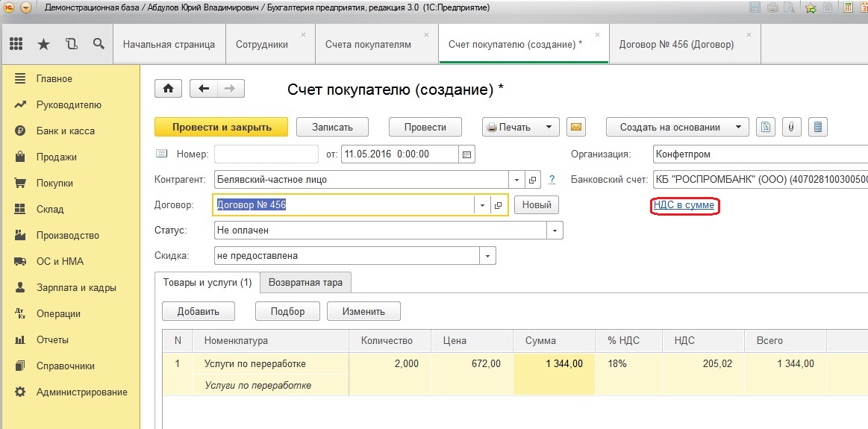Click into the Номер input field

(x=266, y=154)
